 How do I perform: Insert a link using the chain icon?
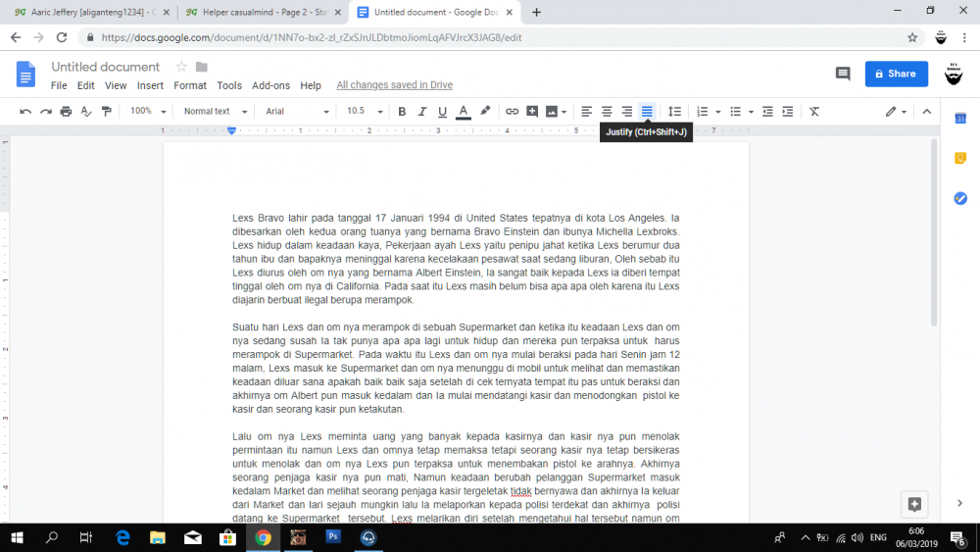[x=512, y=111]
